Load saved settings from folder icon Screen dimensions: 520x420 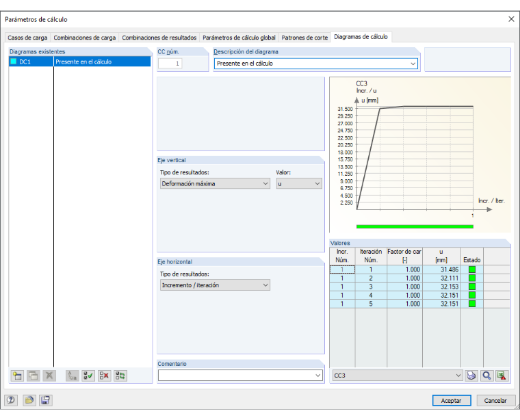[x=29, y=400]
